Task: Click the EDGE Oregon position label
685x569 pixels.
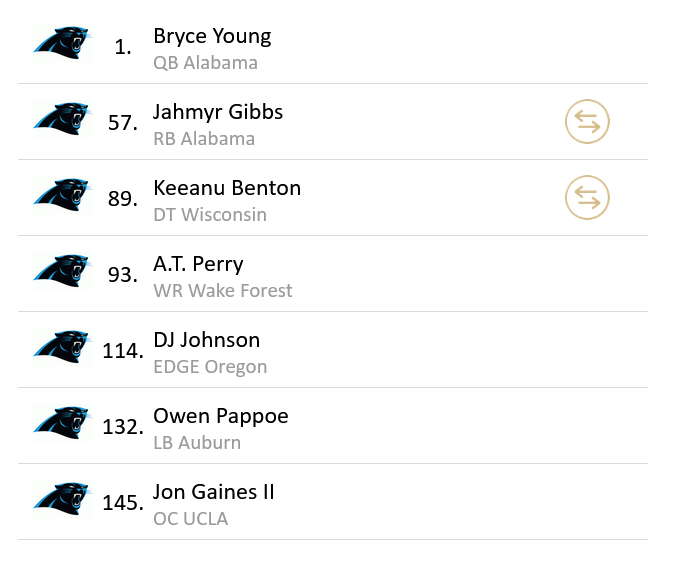Action: click(x=210, y=367)
